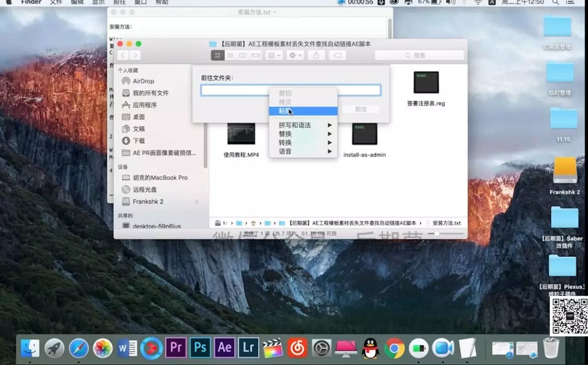Viewport: 588px width, 365px height.
Task: Click the Finder back navigation button
Action: [x=123, y=55]
